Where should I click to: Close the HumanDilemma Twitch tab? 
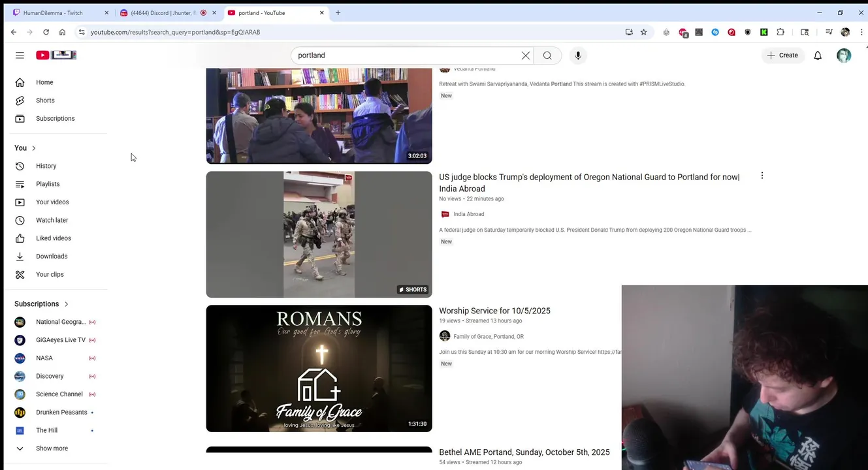pyautogui.click(x=106, y=12)
